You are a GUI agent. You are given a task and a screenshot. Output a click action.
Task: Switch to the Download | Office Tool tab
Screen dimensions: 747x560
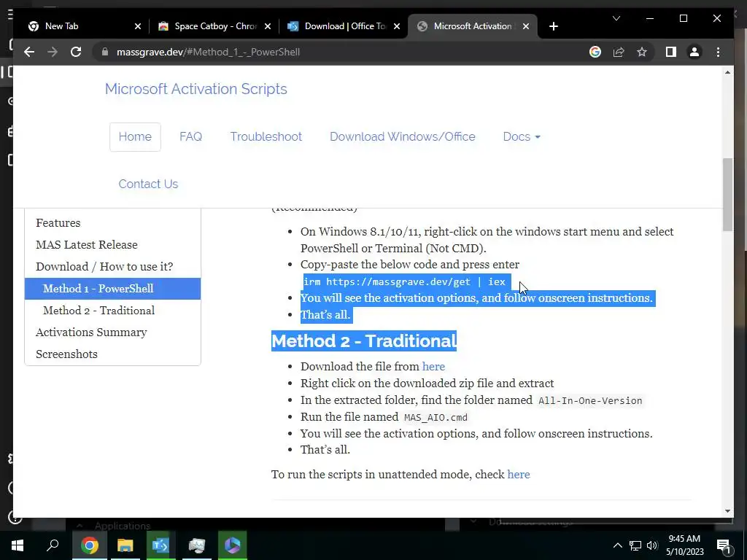(x=343, y=26)
